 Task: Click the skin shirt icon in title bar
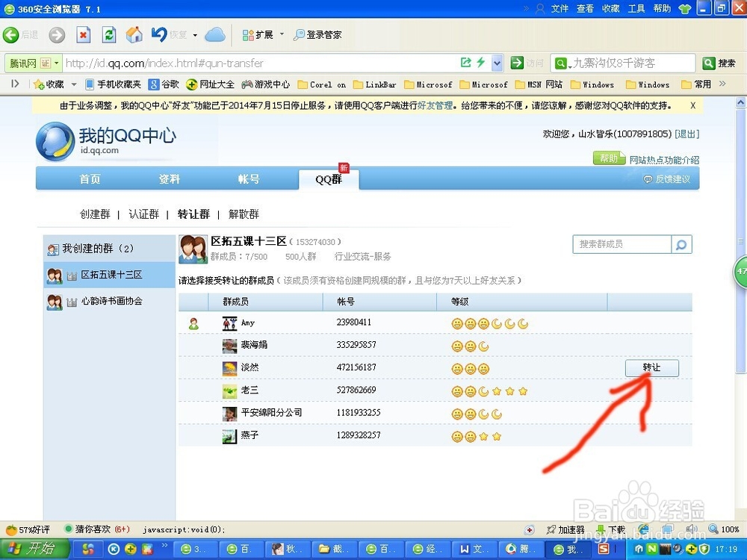point(685,9)
